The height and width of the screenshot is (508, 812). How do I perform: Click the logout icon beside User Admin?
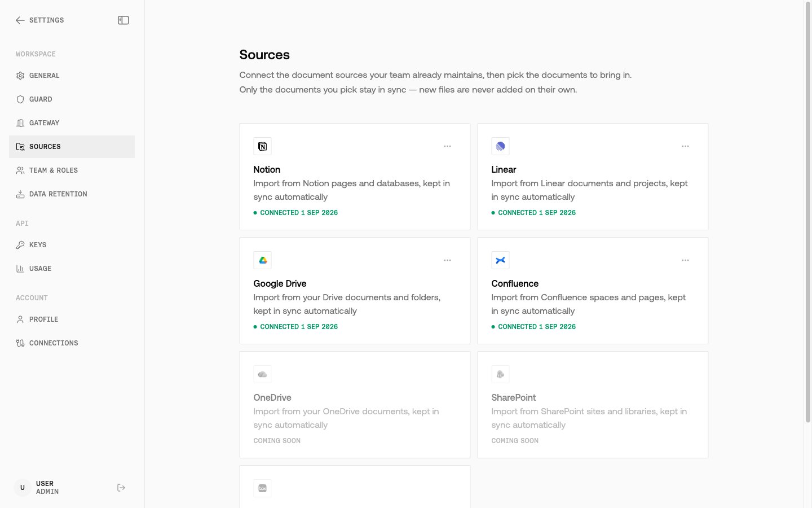(x=121, y=488)
